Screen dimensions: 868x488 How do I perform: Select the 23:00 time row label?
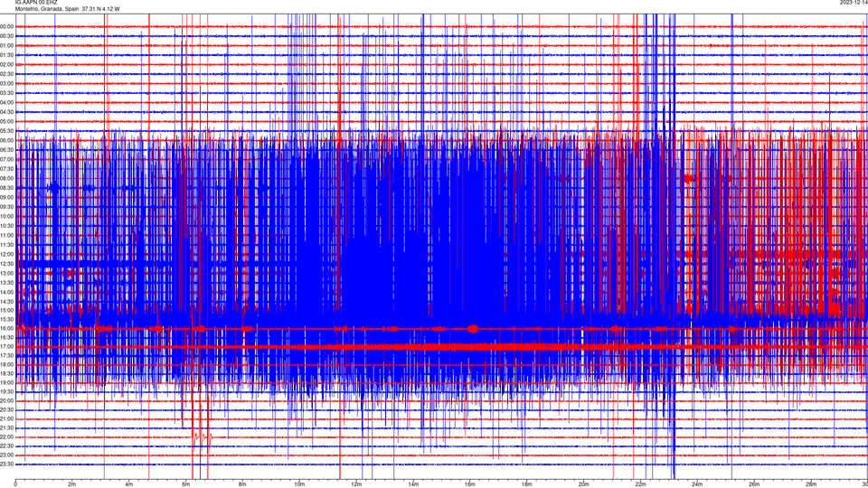pos(6,455)
